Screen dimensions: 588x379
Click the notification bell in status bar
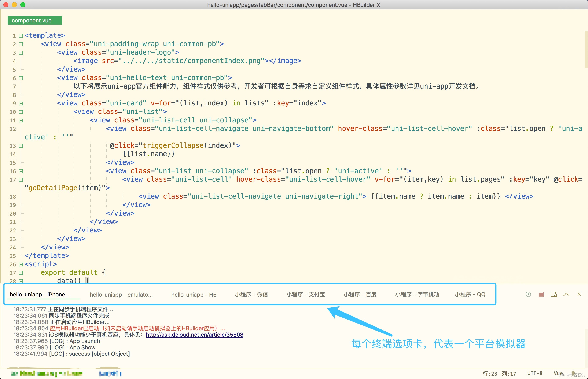573,373
